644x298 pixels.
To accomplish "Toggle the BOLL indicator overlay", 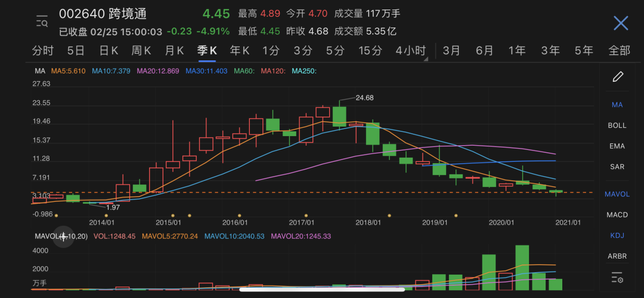I will pyautogui.click(x=617, y=125).
